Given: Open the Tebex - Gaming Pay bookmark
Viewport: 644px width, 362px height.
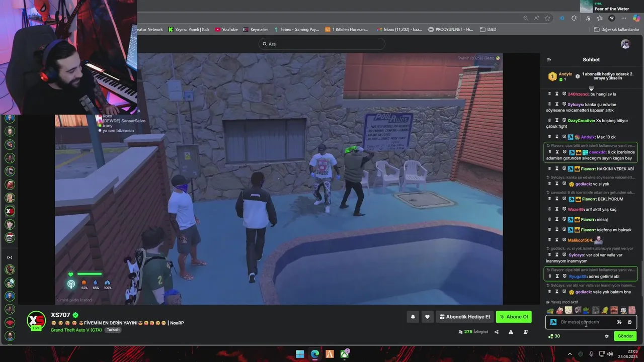Looking at the screenshot, I should point(296,29).
